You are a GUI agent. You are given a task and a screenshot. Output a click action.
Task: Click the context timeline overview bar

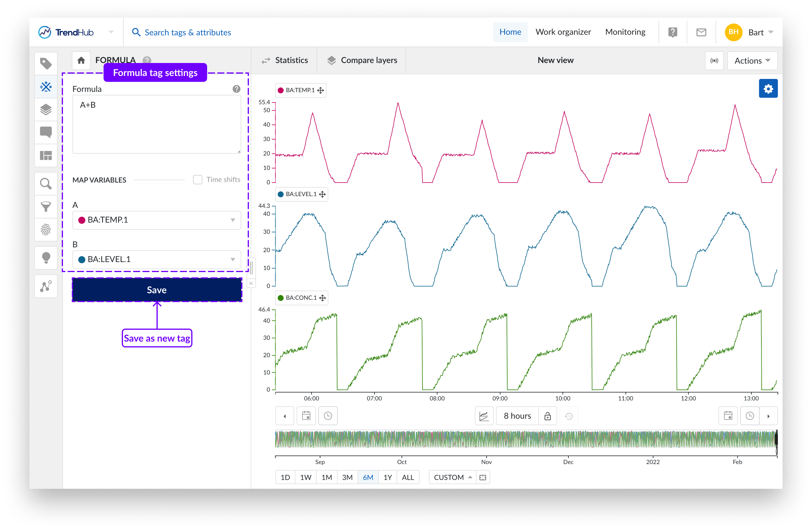click(525, 439)
